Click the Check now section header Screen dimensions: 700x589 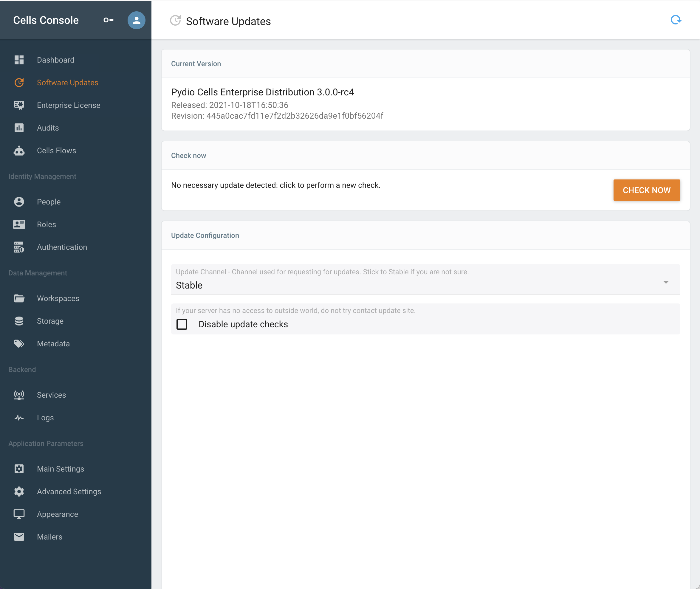click(189, 156)
